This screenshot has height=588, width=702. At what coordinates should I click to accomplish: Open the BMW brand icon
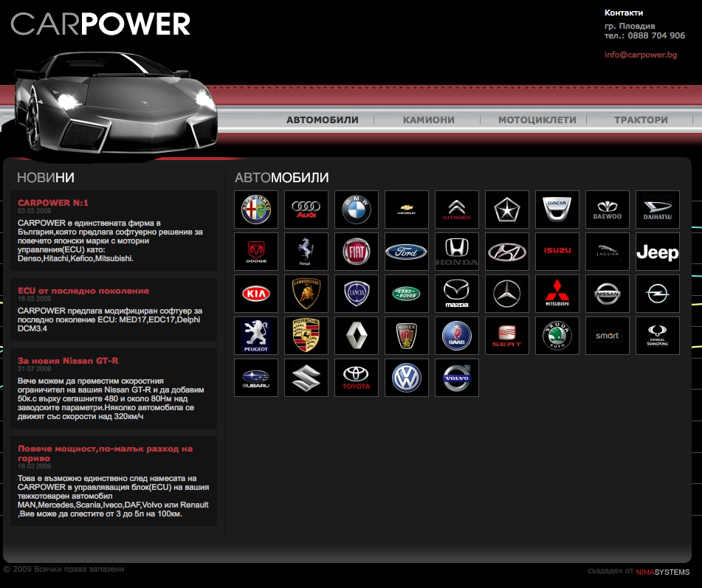click(x=357, y=210)
